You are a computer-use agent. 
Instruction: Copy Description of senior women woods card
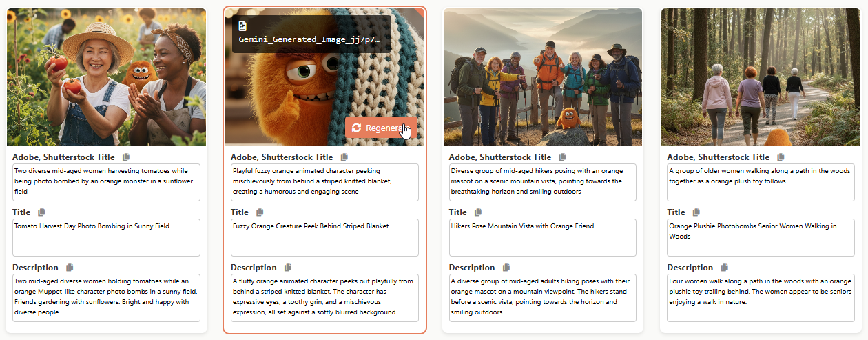[x=725, y=268]
